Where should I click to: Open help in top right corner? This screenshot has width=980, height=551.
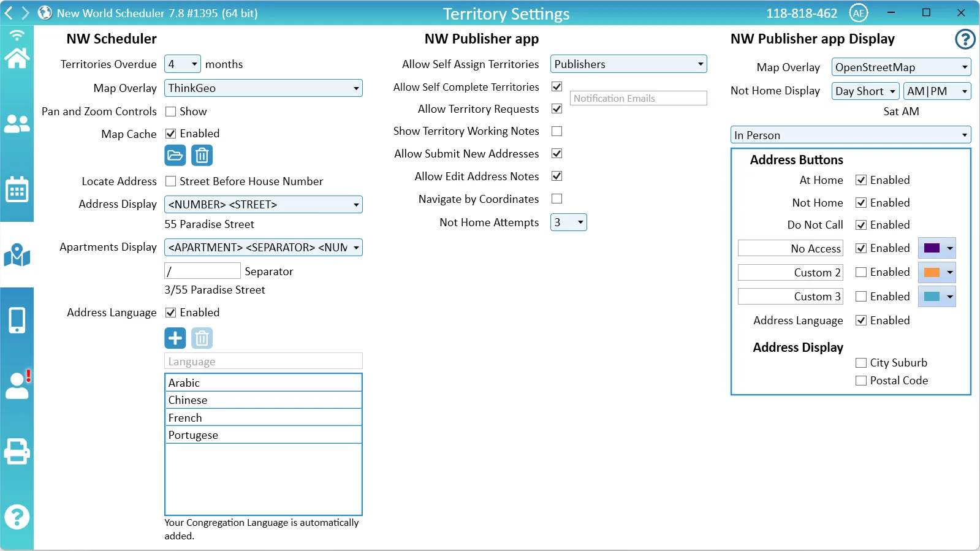[x=965, y=39]
